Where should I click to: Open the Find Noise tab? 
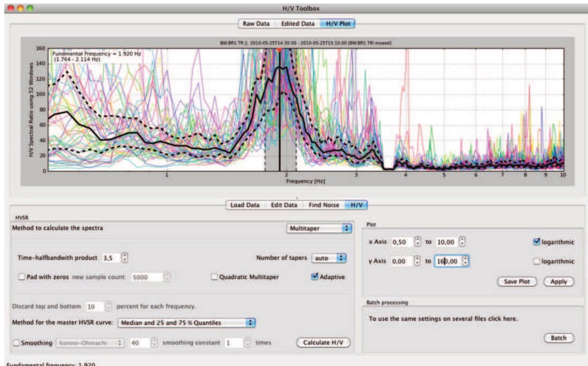pos(324,205)
